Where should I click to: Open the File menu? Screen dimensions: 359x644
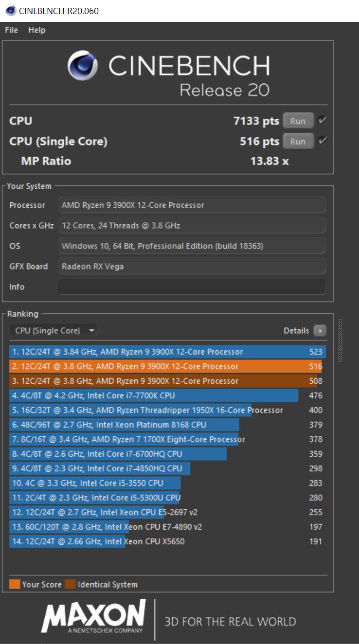coord(11,30)
